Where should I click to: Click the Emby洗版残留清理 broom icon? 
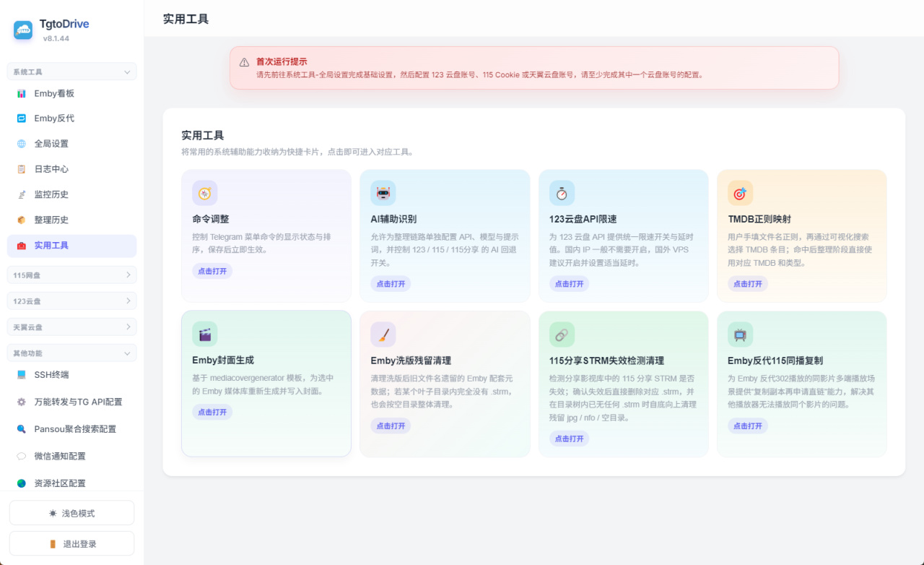[x=383, y=335]
